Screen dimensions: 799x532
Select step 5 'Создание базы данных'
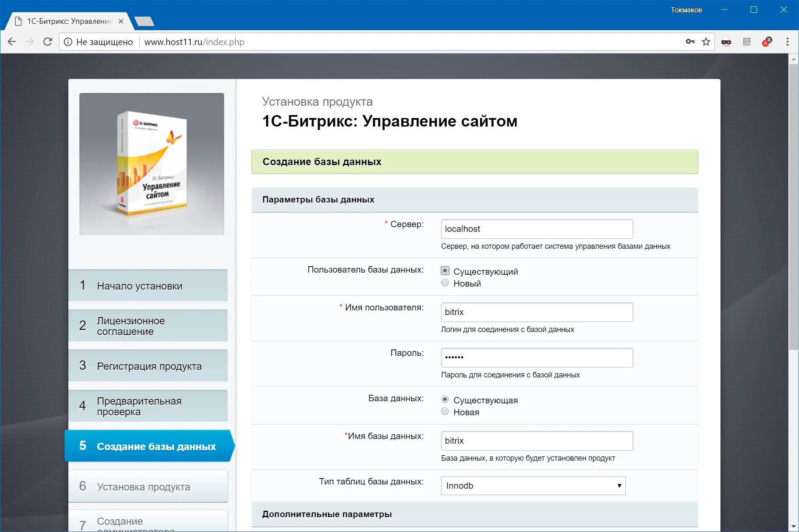coord(149,446)
